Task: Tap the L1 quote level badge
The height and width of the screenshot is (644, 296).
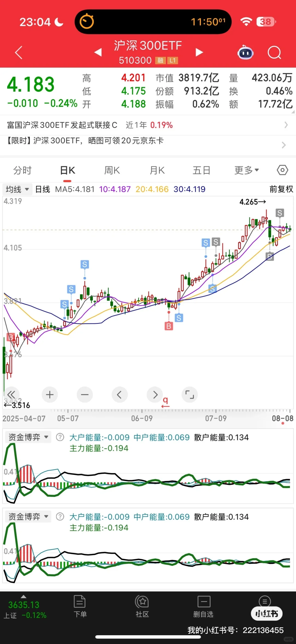Action: click(x=172, y=60)
